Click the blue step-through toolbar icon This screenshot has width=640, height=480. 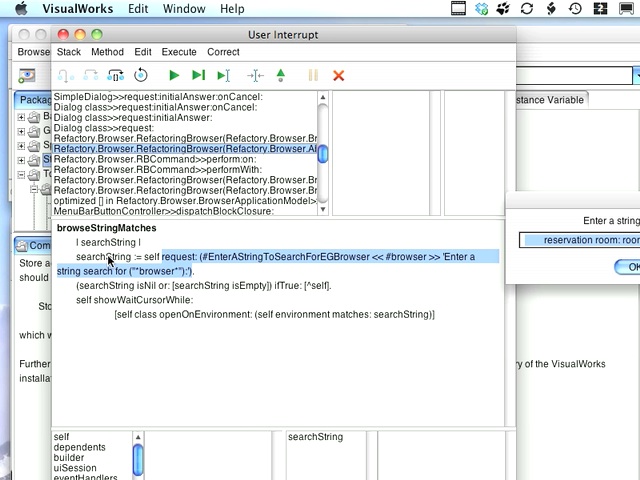(116, 75)
